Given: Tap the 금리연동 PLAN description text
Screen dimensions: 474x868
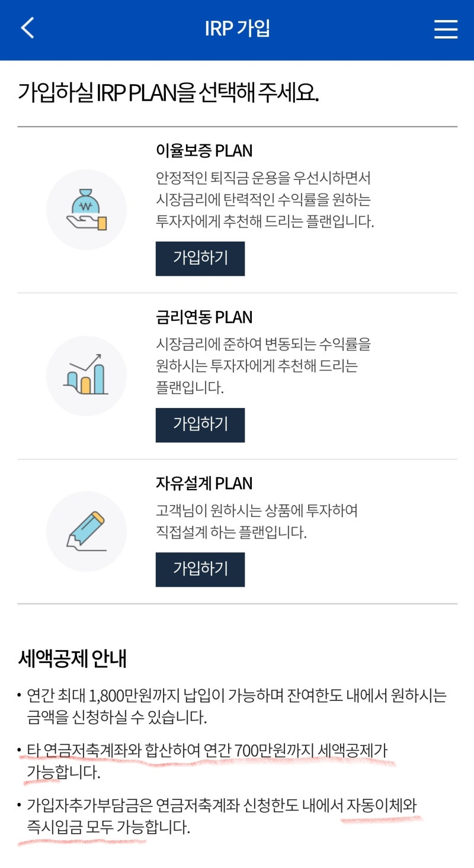Looking at the screenshot, I should (x=263, y=366).
